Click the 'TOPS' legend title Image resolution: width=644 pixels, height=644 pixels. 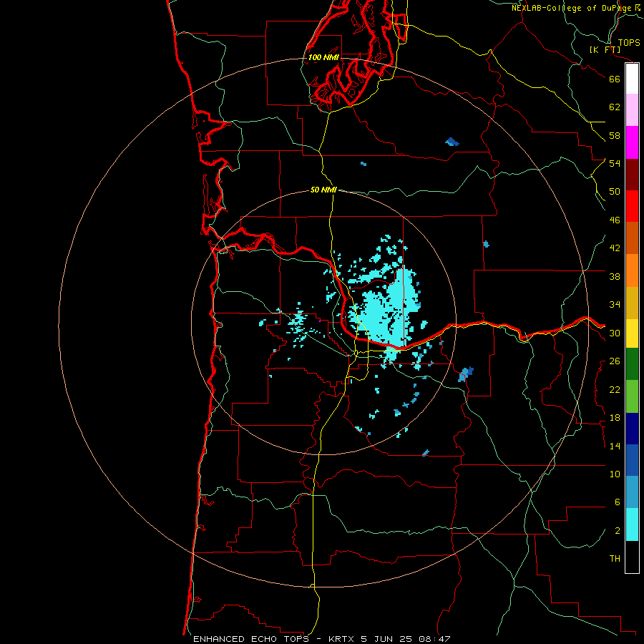pos(629,42)
